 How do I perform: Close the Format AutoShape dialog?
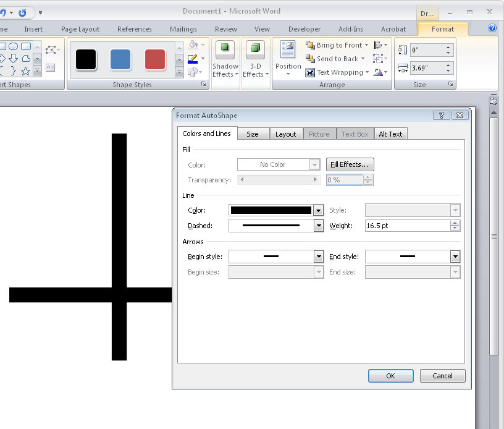coord(460,116)
